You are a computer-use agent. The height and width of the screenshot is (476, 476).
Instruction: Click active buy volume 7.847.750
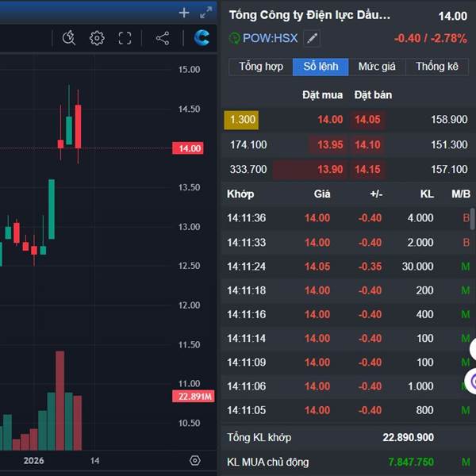tap(411, 462)
